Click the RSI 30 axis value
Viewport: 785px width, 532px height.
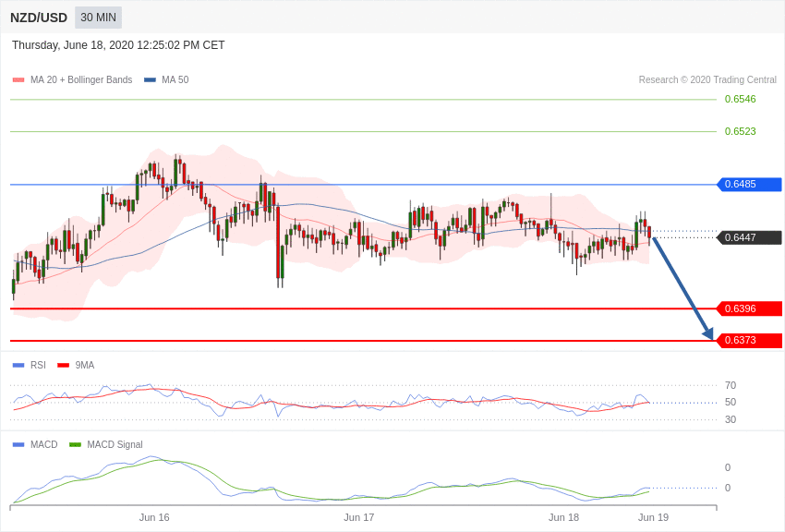pyautogui.click(x=731, y=419)
